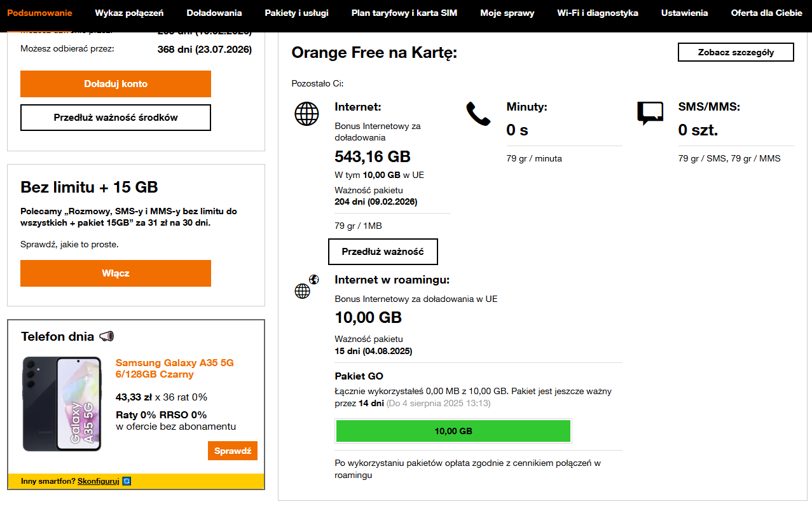Switch to the Pakiety i usługi tab
The width and height of the screenshot is (812, 506).
(x=296, y=13)
